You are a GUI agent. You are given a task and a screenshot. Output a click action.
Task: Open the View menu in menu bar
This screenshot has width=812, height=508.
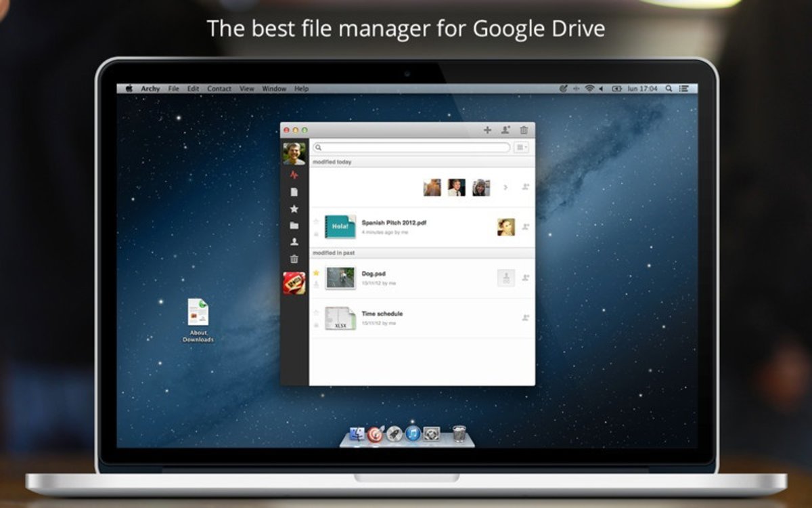[247, 89]
